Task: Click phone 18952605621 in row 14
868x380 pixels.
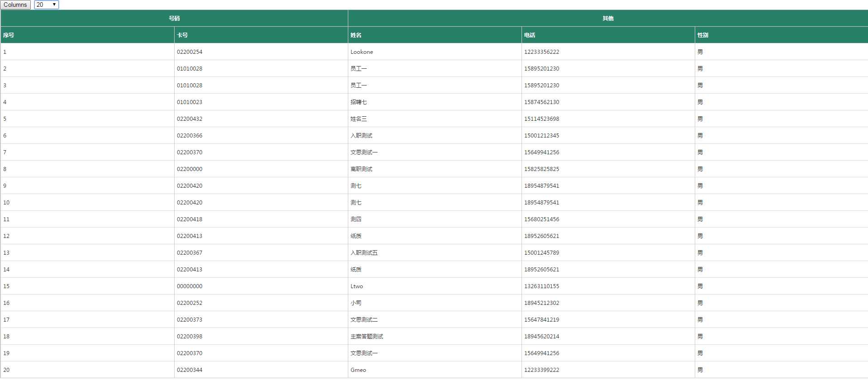Action: pos(541,270)
